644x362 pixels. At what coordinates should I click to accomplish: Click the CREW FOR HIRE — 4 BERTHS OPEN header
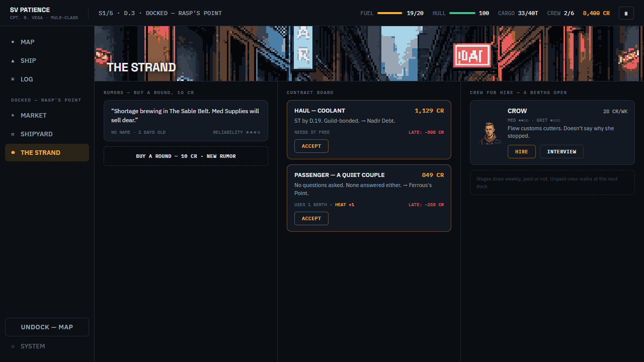tap(518, 93)
